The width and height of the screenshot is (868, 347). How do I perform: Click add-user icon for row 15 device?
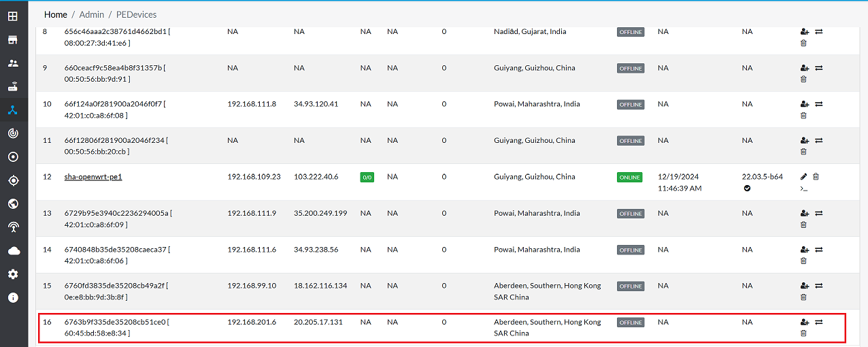point(805,286)
